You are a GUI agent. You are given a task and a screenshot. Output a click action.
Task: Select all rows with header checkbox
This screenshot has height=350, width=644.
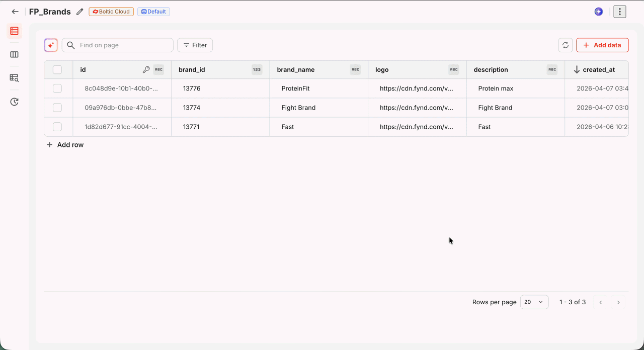point(57,70)
